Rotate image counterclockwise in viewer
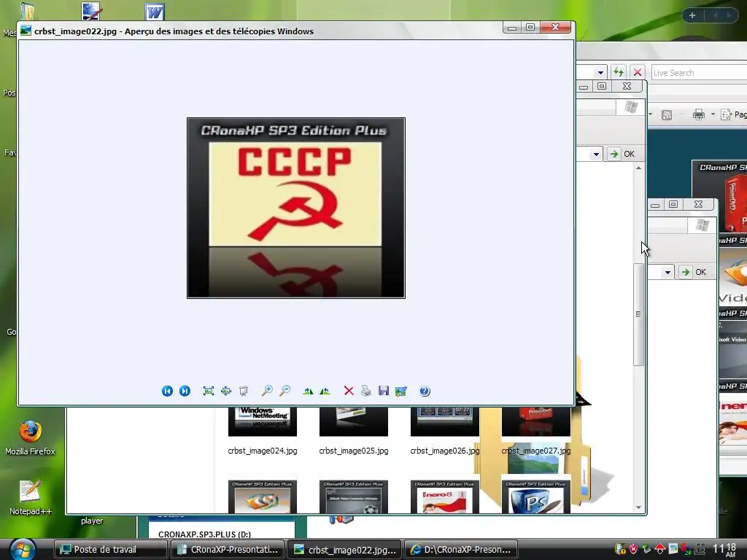747x560 pixels. point(325,391)
